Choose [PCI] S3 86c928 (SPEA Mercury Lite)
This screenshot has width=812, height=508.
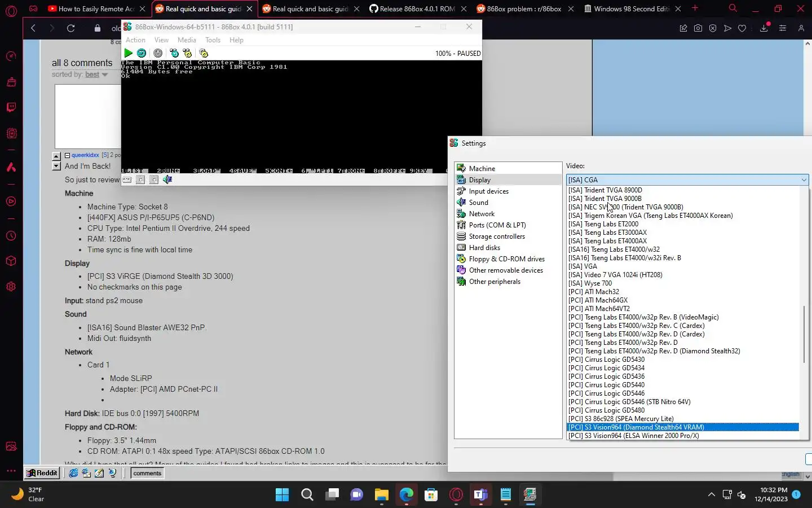click(x=683, y=419)
